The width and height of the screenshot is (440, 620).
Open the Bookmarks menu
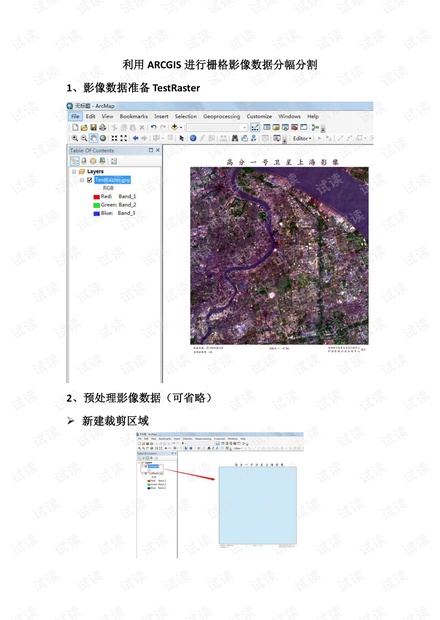coord(134,116)
